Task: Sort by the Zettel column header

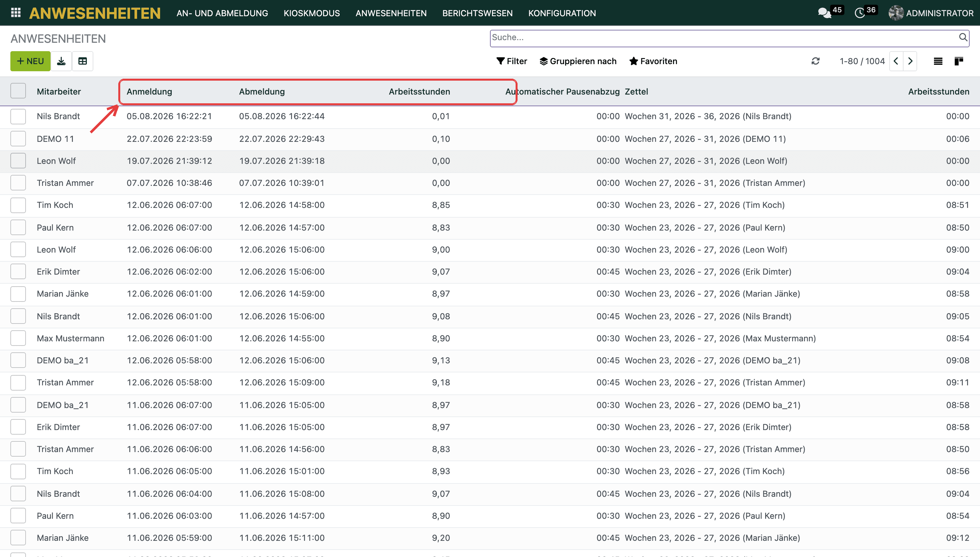Action: 636,91
